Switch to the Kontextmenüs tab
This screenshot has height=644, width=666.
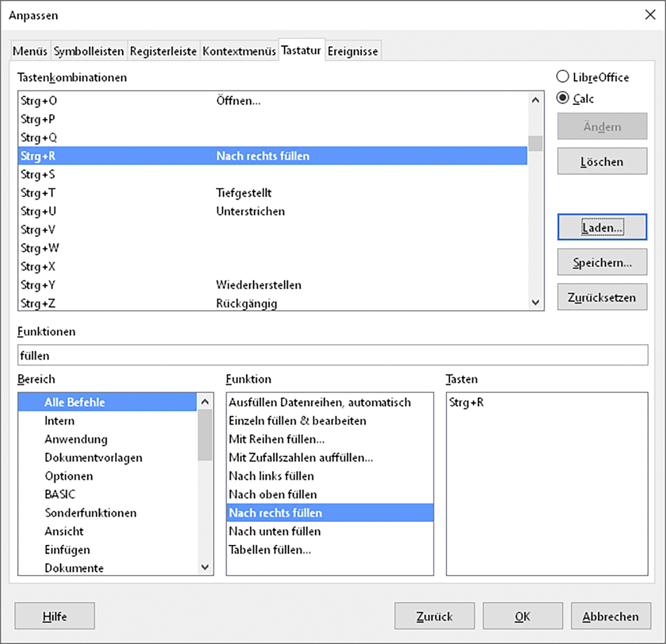tap(239, 51)
